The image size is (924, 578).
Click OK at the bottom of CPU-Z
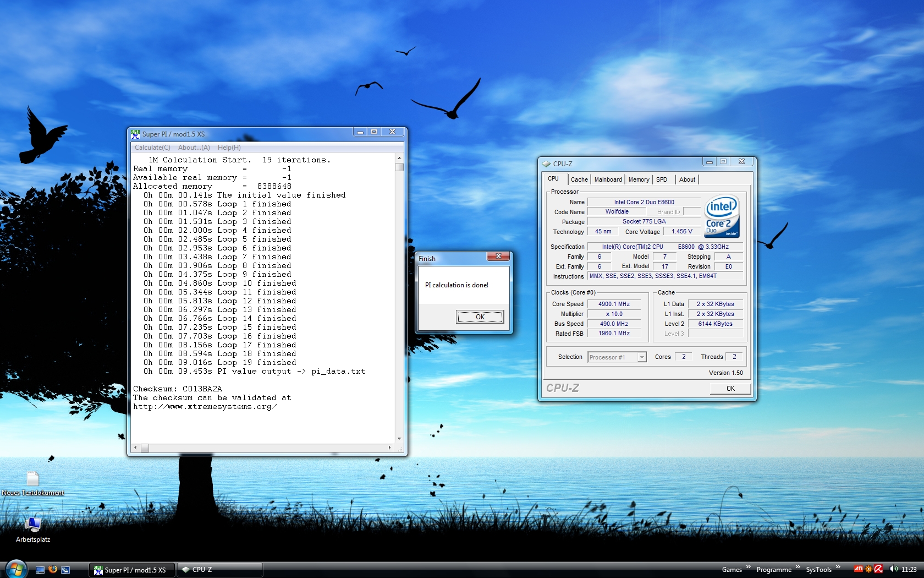[730, 389]
